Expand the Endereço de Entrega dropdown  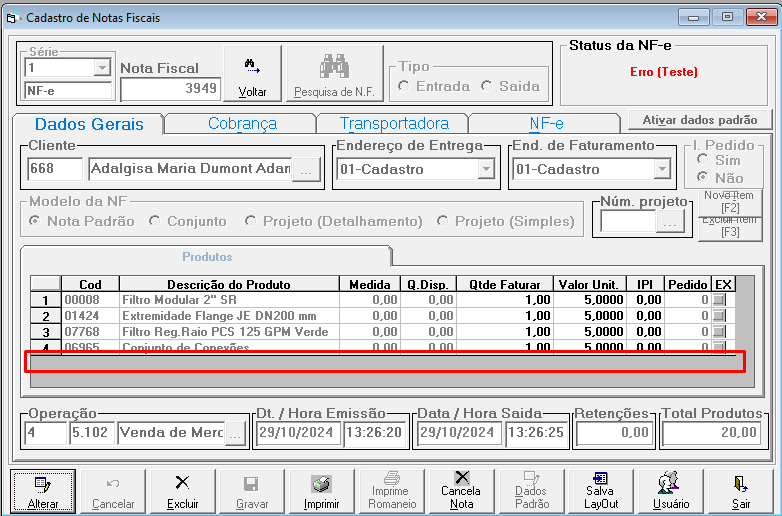click(x=486, y=169)
